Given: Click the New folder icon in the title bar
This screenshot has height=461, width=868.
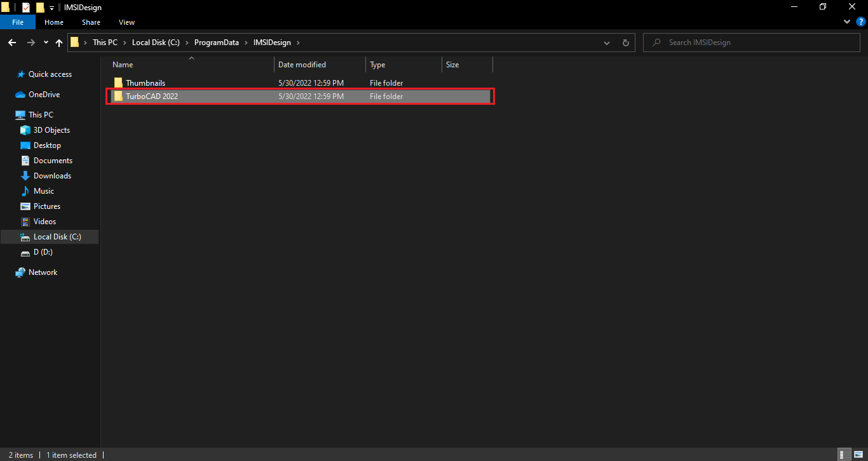Looking at the screenshot, I should tap(40, 8).
